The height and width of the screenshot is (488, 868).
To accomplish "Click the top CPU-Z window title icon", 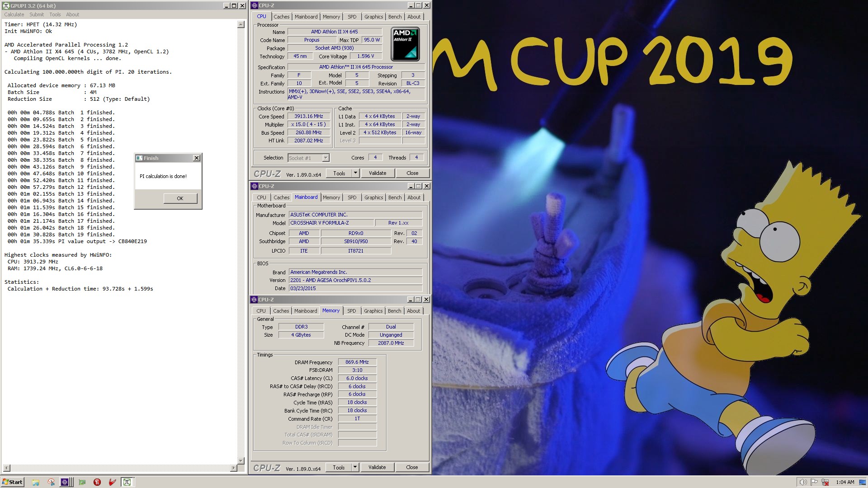I will (255, 5).
